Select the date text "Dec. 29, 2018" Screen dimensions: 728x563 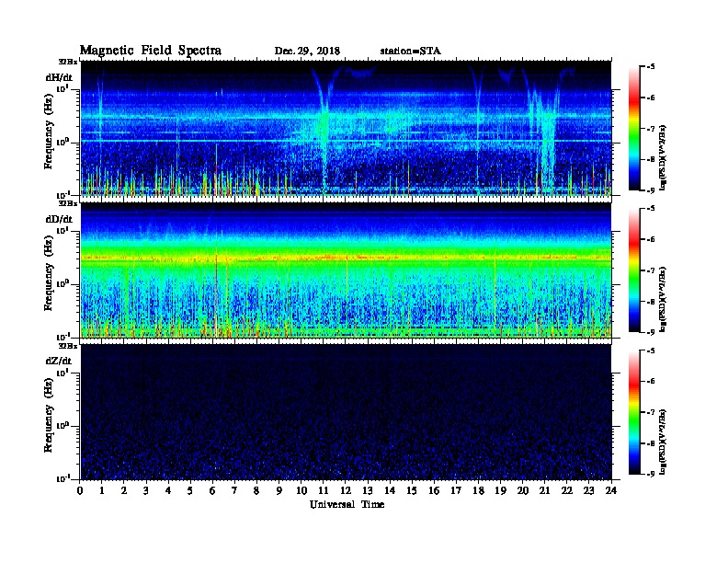(307, 51)
